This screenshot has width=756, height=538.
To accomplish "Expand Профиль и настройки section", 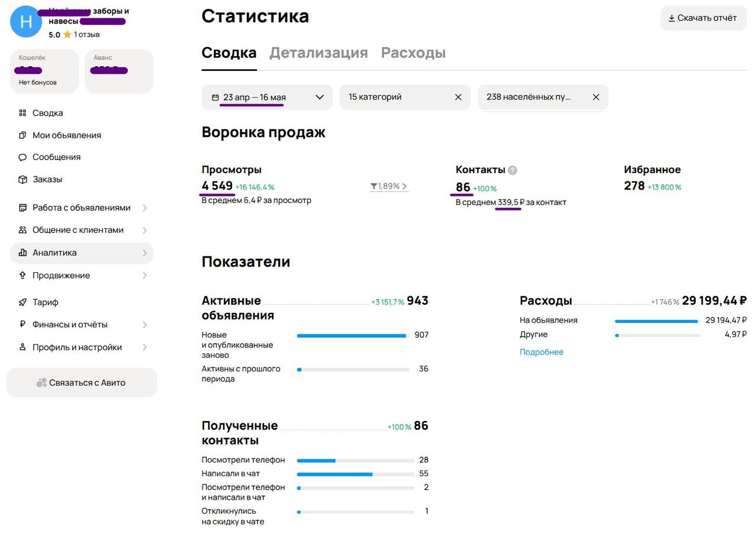I will [145, 347].
